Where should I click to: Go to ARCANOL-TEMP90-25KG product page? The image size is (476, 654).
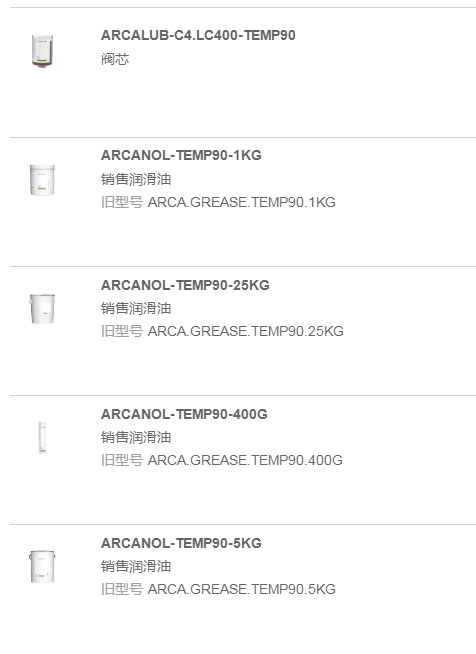tap(185, 285)
